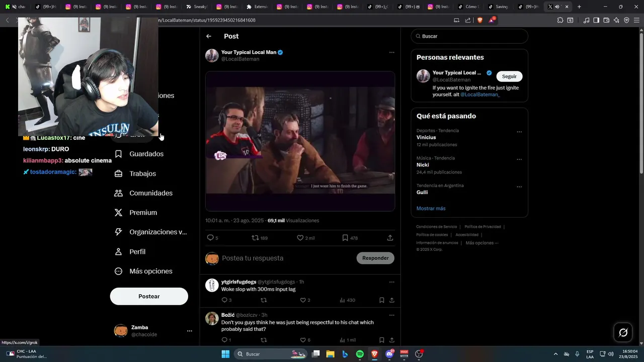Open the post's more options menu
The width and height of the screenshot is (644, 362).
click(x=391, y=52)
